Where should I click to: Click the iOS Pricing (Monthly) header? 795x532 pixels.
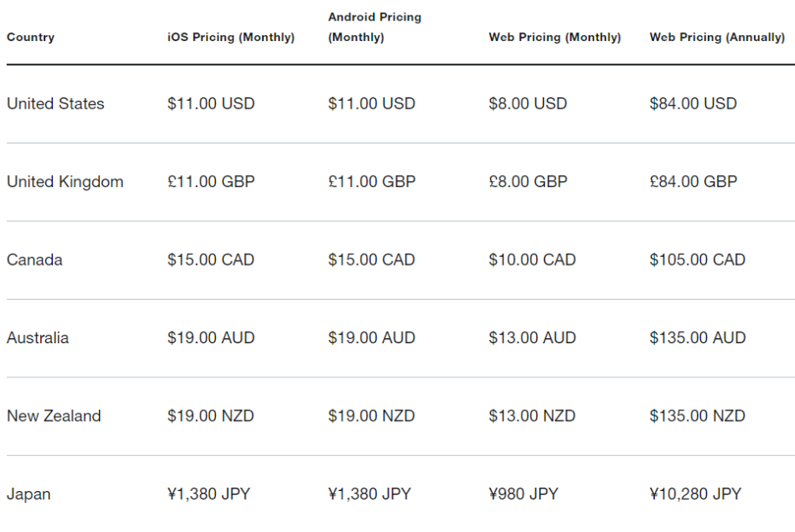231,37
